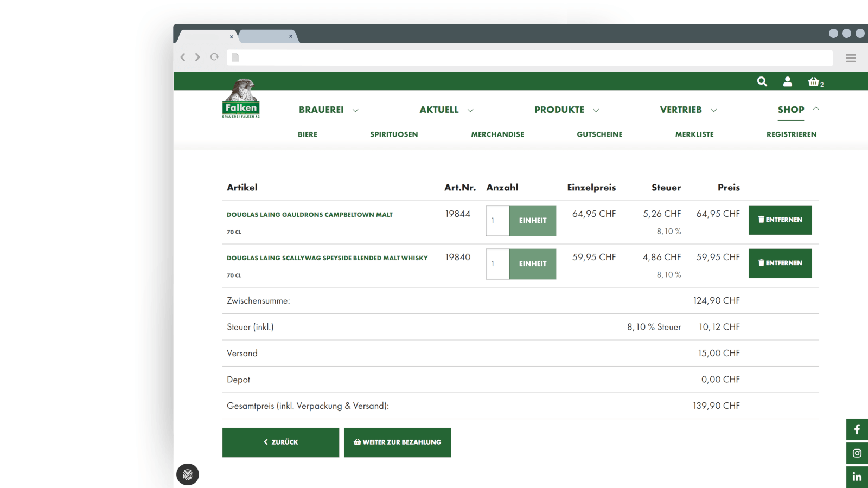Open the Spirituosen category
The height and width of the screenshot is (488, 868).
click(394, 134)
